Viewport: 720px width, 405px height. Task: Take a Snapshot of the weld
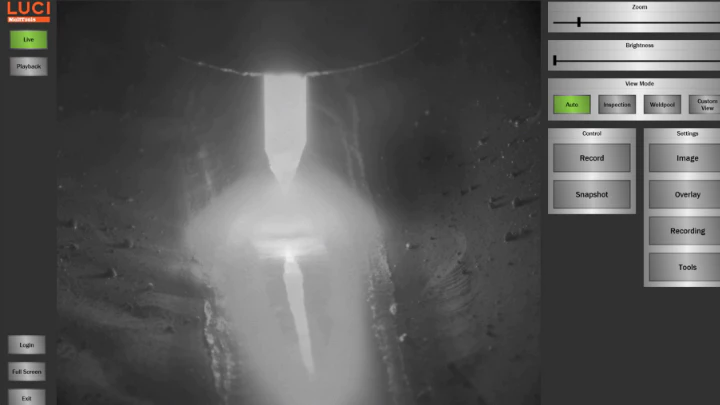[591, 194]
